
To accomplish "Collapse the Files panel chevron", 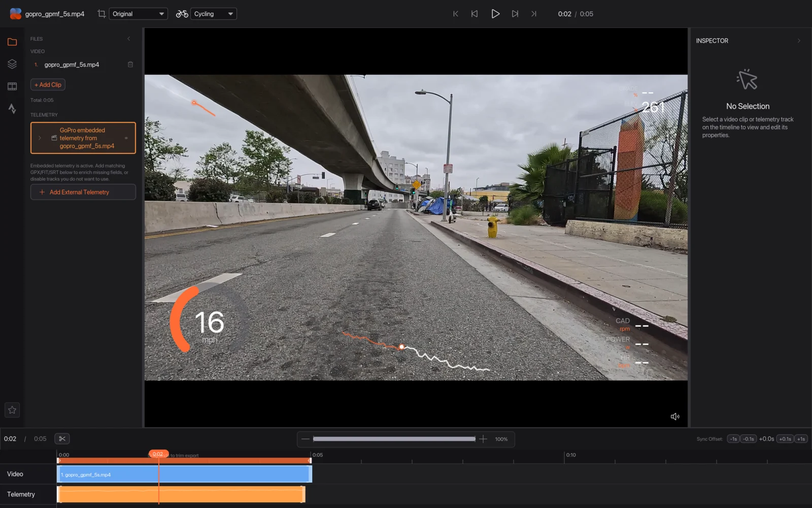I will point(129,39).
